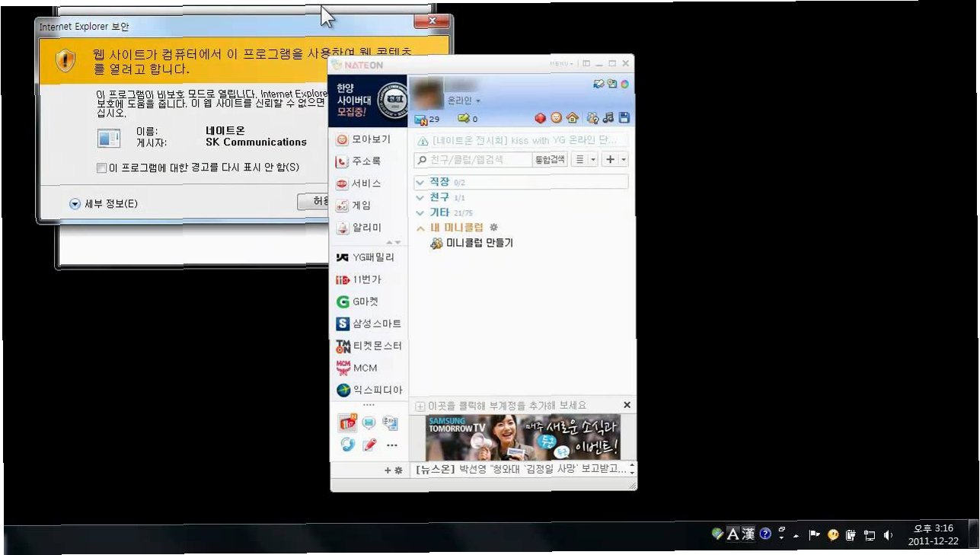Select 알리미 in the NateOn sidebar
This screenshot has height=555, width=980.
click(359, 228)
